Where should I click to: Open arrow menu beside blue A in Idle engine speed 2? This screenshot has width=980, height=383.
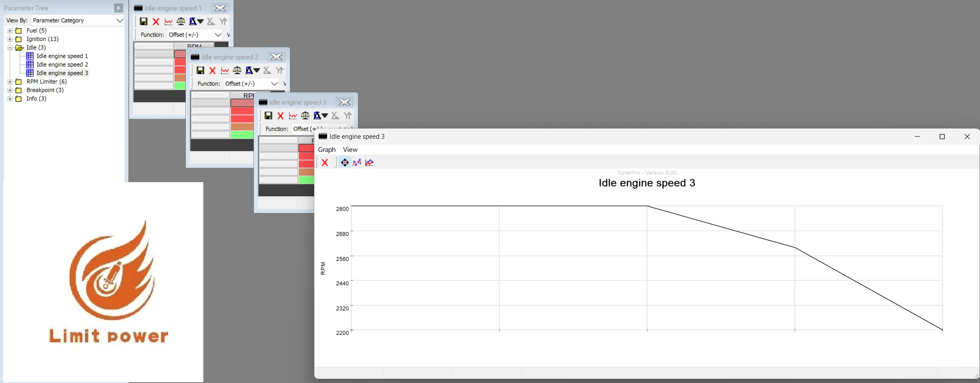(257, 71)
